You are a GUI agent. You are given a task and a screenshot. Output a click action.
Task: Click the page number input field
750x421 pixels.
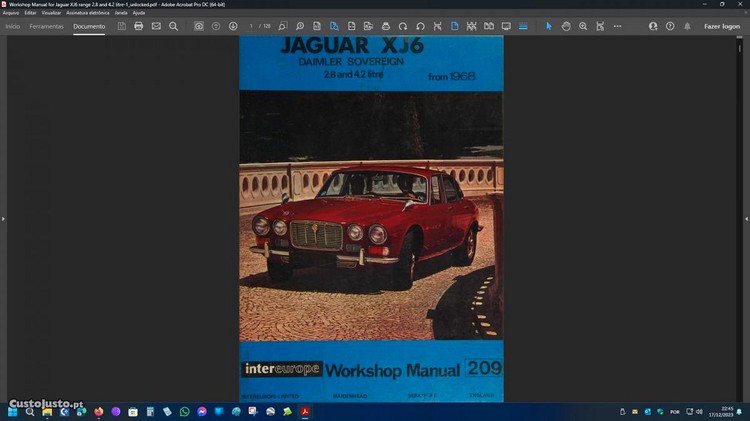(x=252, y=26)
